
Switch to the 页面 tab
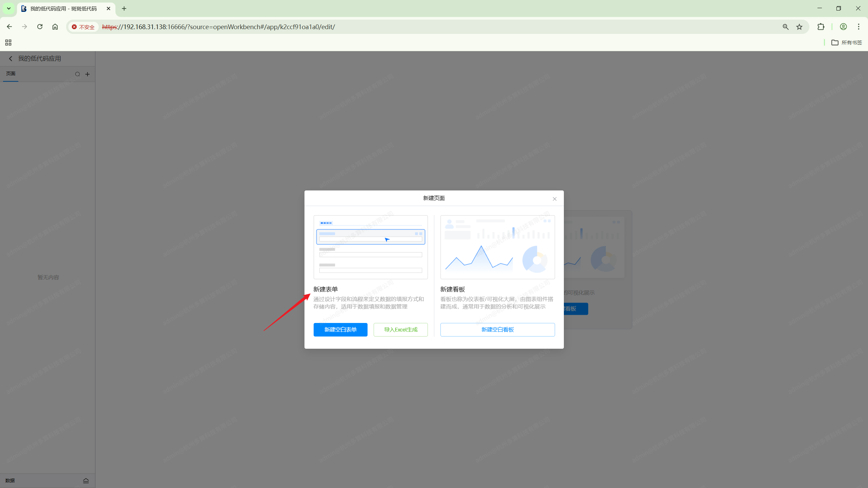(x=11, y=74)
